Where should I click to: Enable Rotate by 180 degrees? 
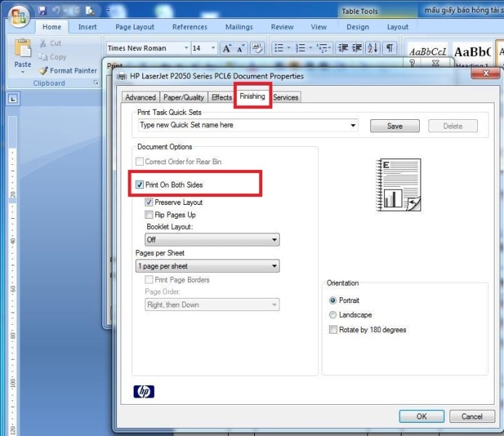click(x=333, y=330)
